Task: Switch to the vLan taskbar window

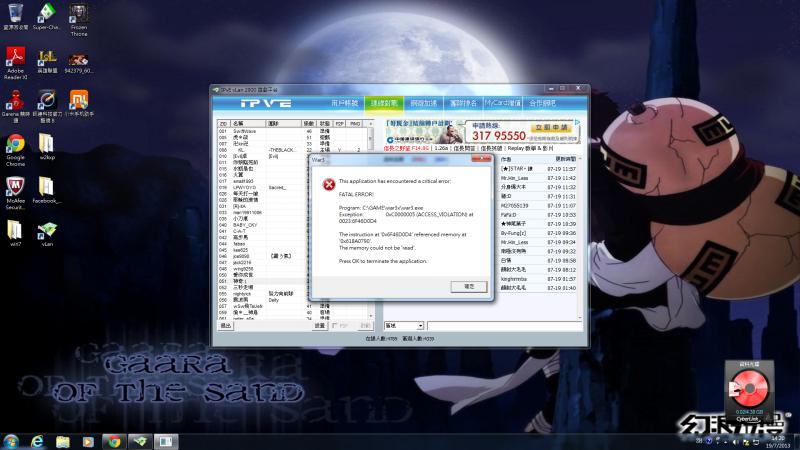Action: pos(140,441)
